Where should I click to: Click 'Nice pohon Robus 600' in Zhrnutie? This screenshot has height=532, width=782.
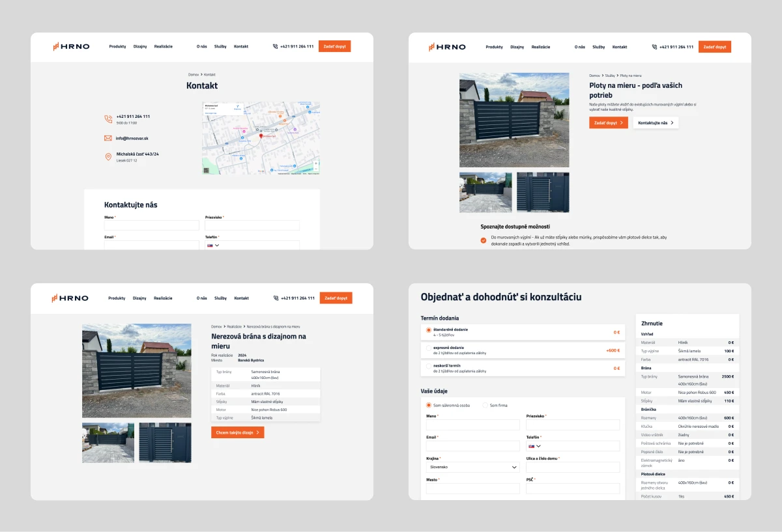[697, 393]
